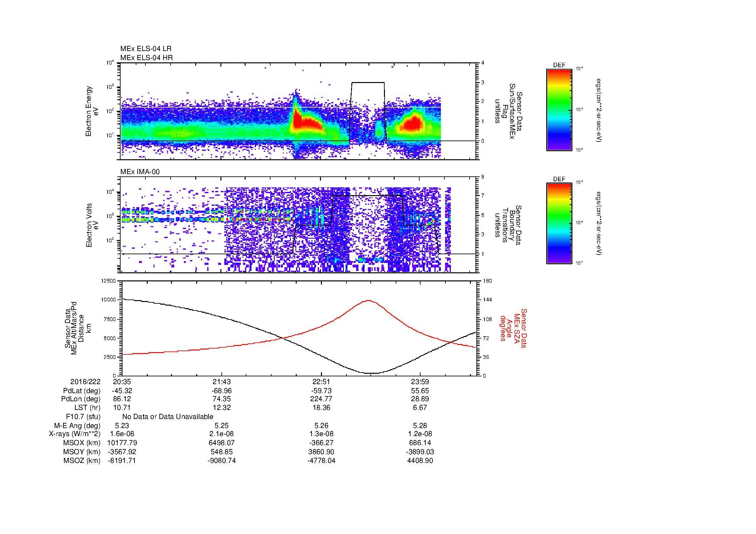The height and width of the screenshot is (534, 756).
Task: Click LST value '18.36'
Action: 321,408
